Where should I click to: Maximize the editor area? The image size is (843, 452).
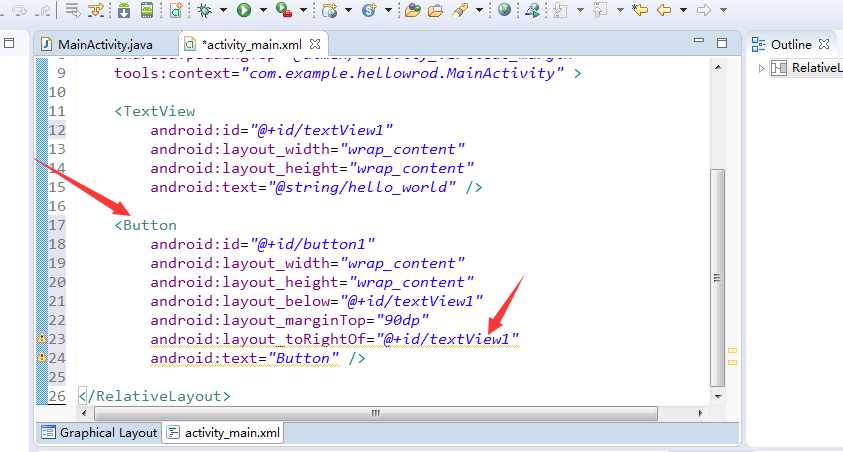coord(722,42)
